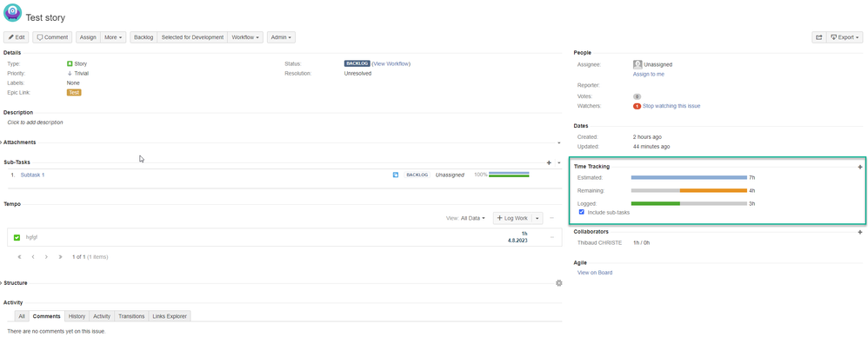
Task: Click the Trivial priority arrow icon
Action: pos(70,73)
